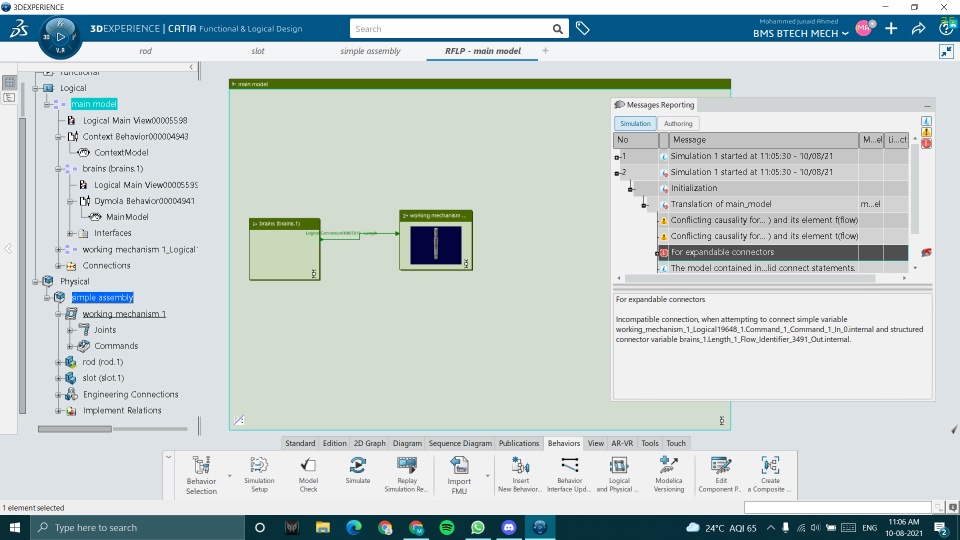The image size is (960, 540).
Task: Click tree panel horizontal scrollbar
Action: [75, 429]
